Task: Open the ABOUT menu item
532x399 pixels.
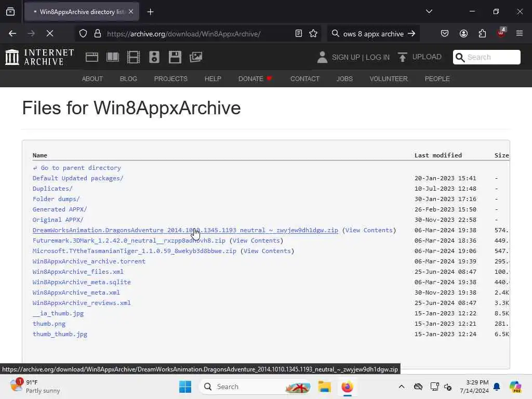Action: pyautogui.click(x=92, y=79)
